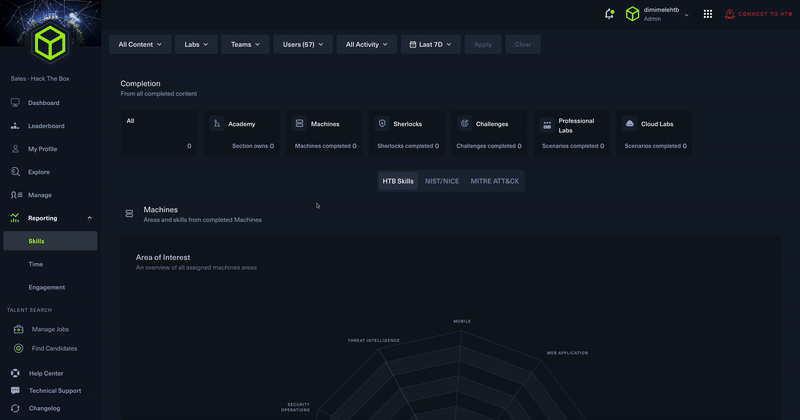The height and width of the screenshot is (420, 800).
Task: Click the Manage Jobs briefcase icon
Action: click(x=18, y=329)
